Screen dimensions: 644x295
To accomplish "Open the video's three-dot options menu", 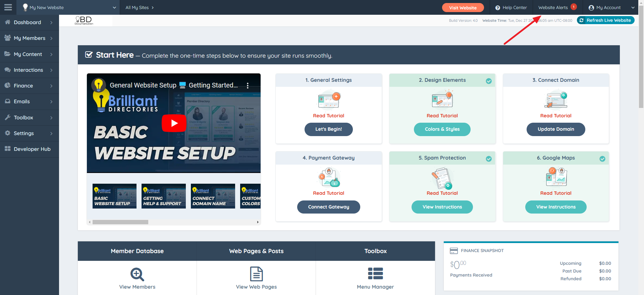I will pos(248,85).
